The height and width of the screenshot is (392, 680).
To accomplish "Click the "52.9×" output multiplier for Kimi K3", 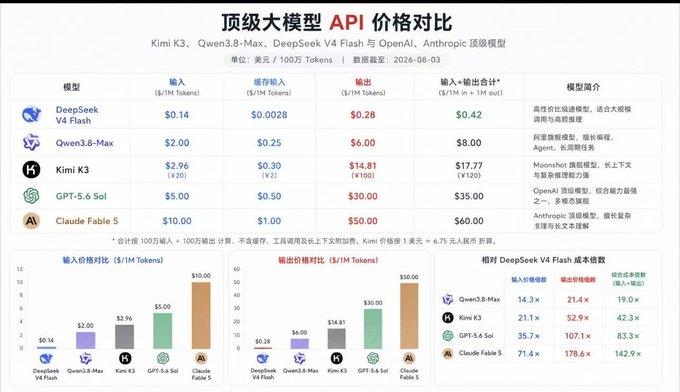I will click(x=578, y=318).
